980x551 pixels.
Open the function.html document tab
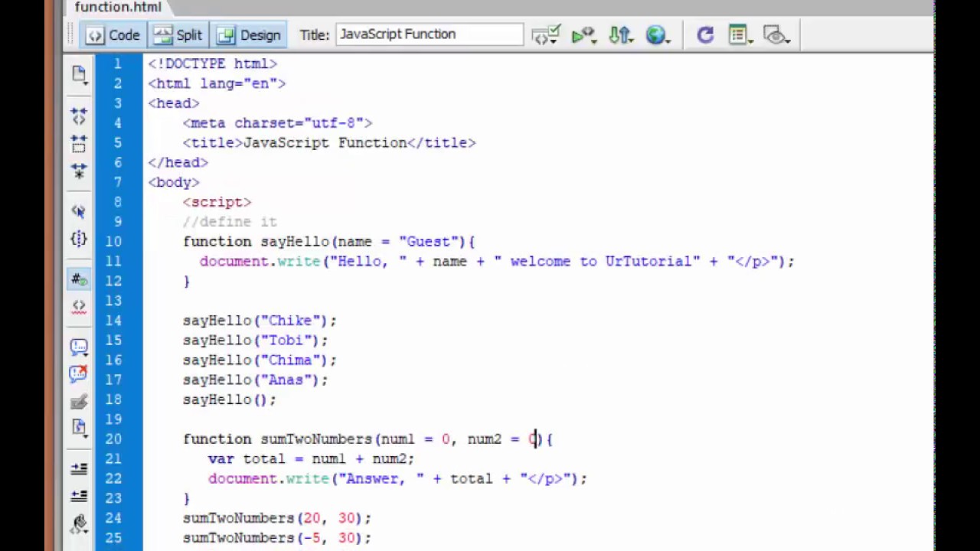click(x=118, y=8)
